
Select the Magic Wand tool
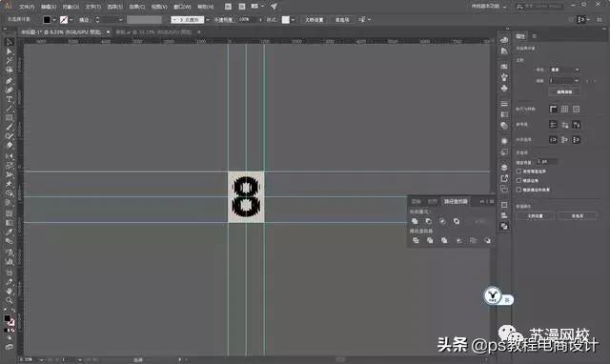(10, 61)
